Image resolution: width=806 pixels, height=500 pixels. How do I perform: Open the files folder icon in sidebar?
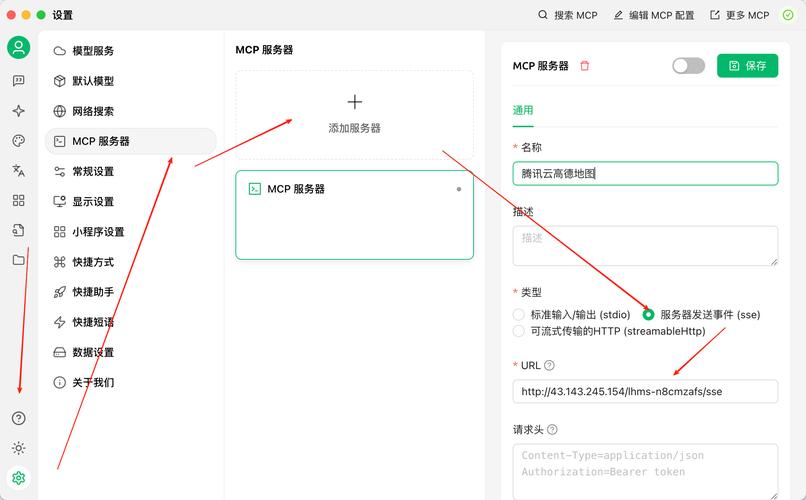(x=18, y=260)
